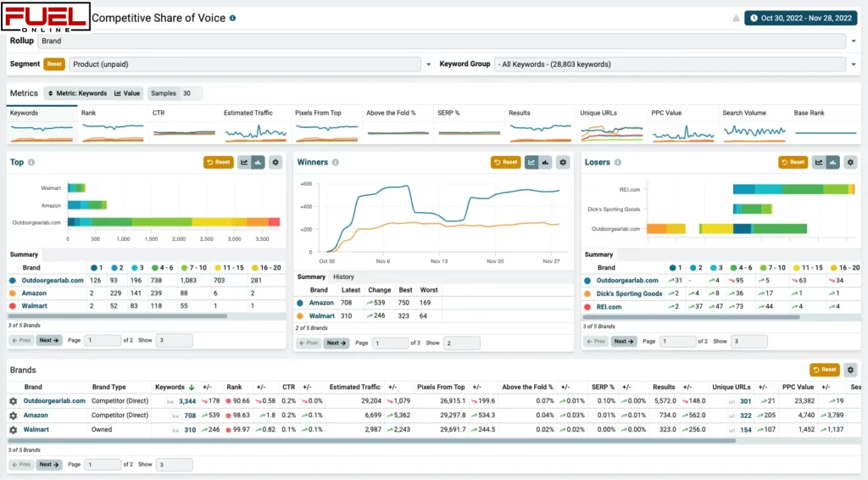Click the warning triangle icon near date range
The image size is (868, 480).
[x=736, y=19]
